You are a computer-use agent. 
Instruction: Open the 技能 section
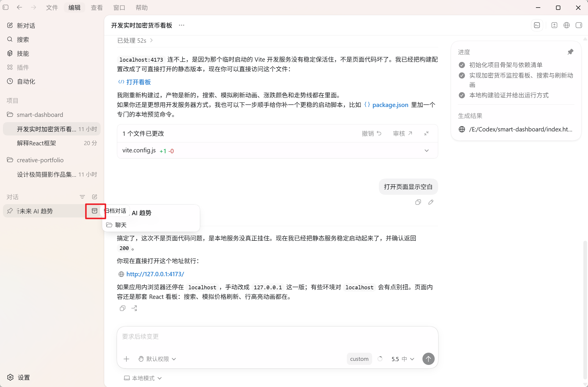[52, 53]
